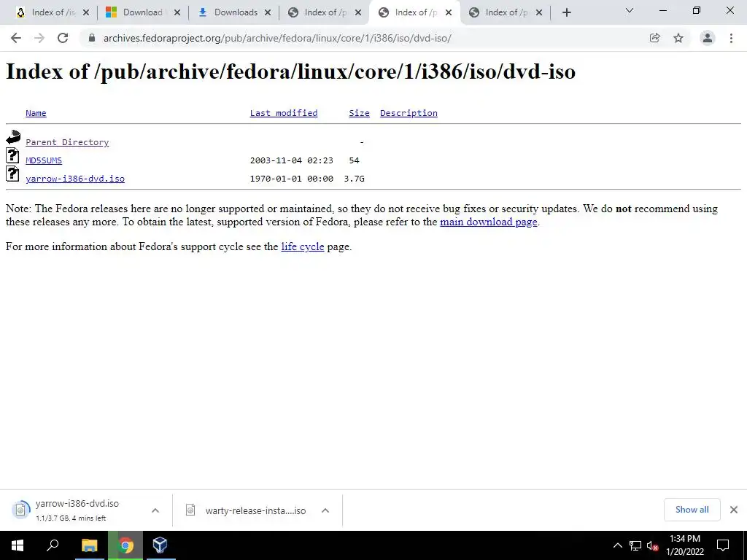Expand options for yarrow-i386-dvd.iso download
Image resolution: width=747 pixels, height=560 pixels.
[x=155, y=510]
